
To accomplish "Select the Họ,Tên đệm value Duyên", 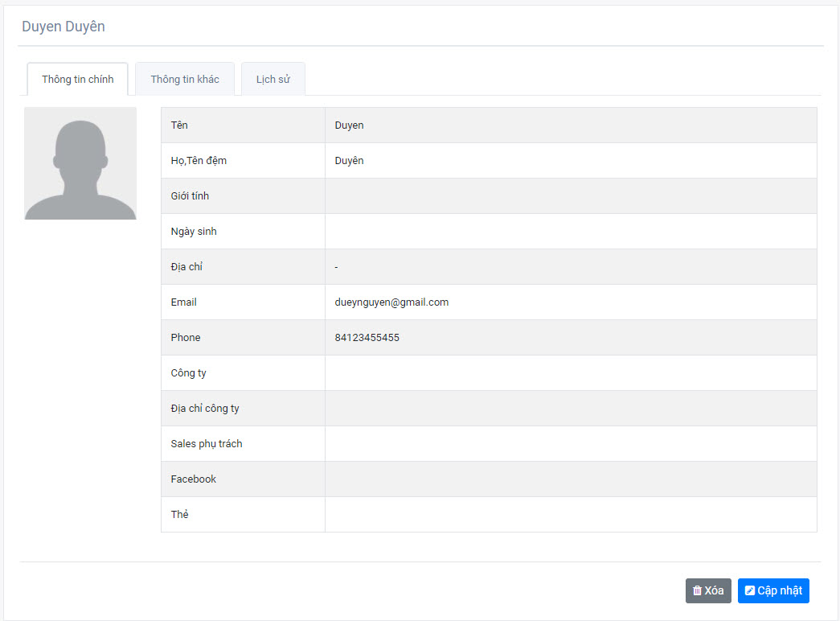I will (350, 161).
